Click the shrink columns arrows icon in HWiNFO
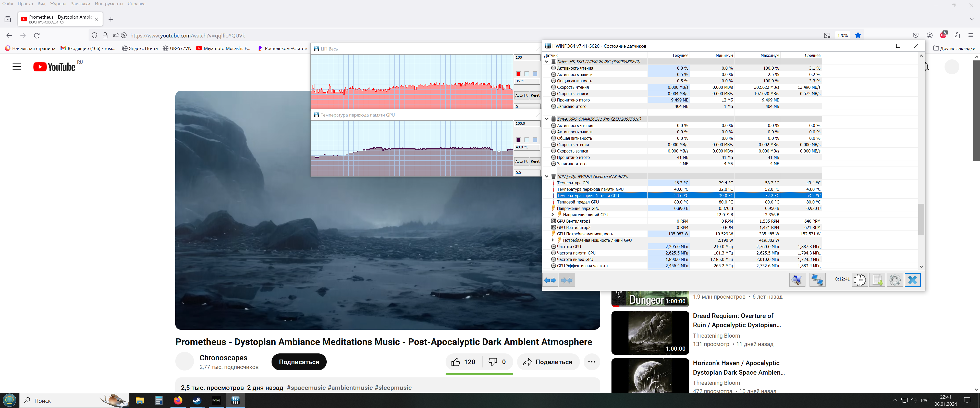The width and height of the screenshot is (980, 408). tap(567, 280)
